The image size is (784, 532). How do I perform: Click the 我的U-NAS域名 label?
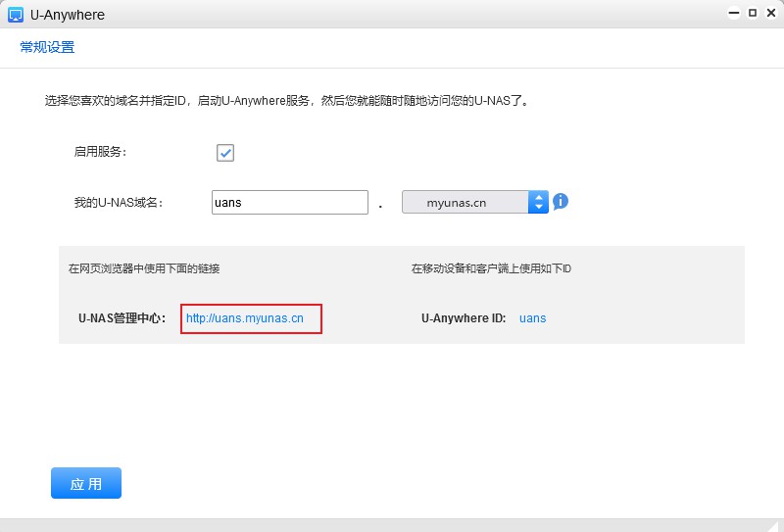tap(118, 203)
